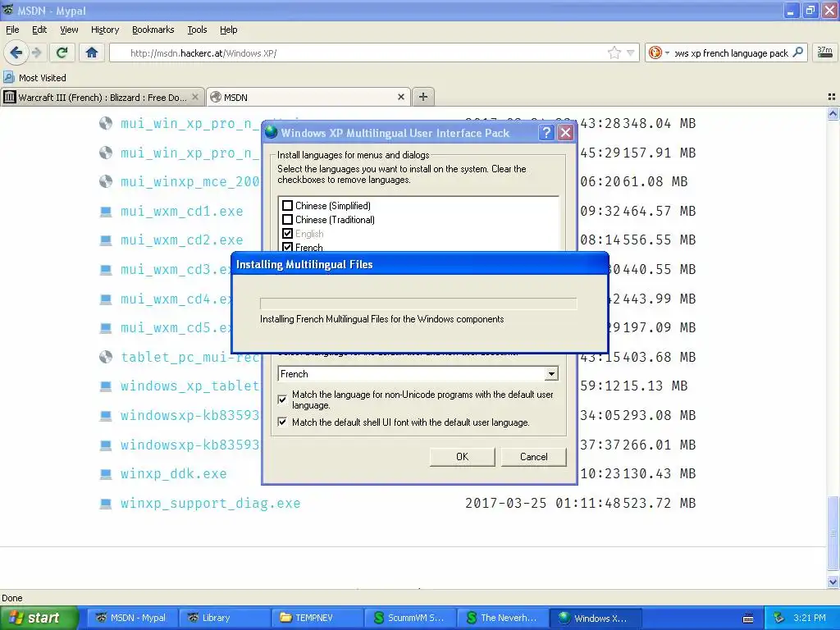Open the mui_wxm_cd2.exe download link

[x=181, y=240]
